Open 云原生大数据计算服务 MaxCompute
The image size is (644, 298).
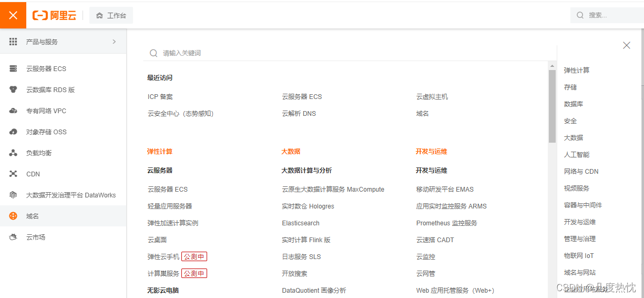tap(333, 190)
